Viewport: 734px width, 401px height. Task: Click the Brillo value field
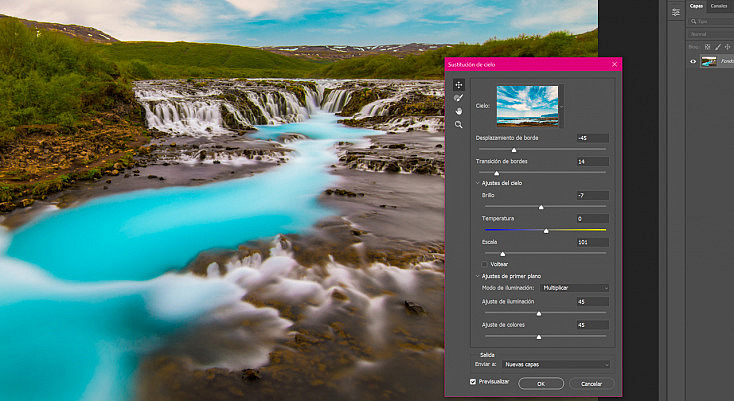(593, 195)
